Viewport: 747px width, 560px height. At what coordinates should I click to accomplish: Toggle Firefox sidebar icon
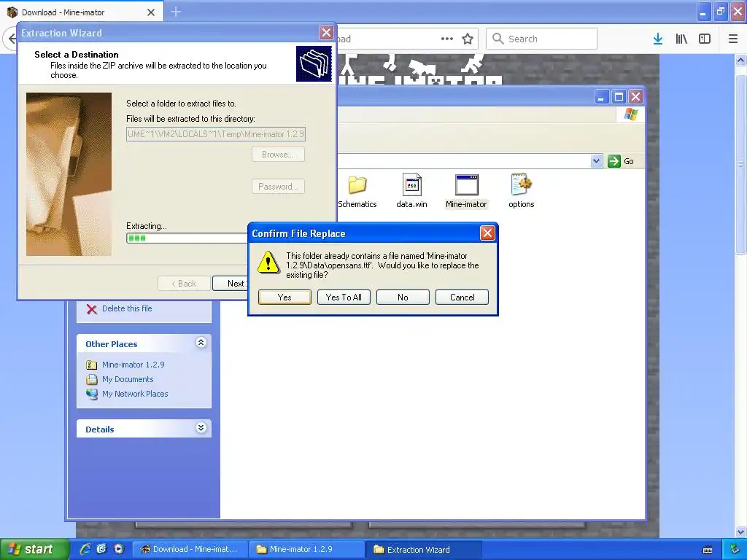705,39
